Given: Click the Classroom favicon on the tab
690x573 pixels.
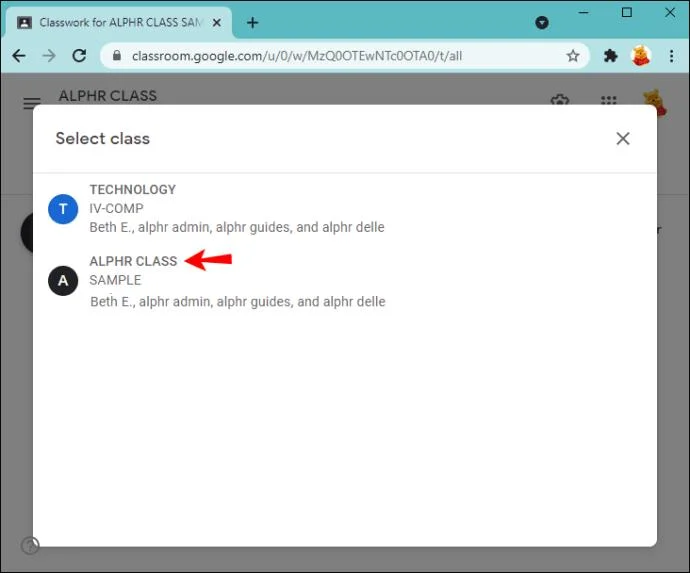Looking at the screenshot, I should point(24,22).
